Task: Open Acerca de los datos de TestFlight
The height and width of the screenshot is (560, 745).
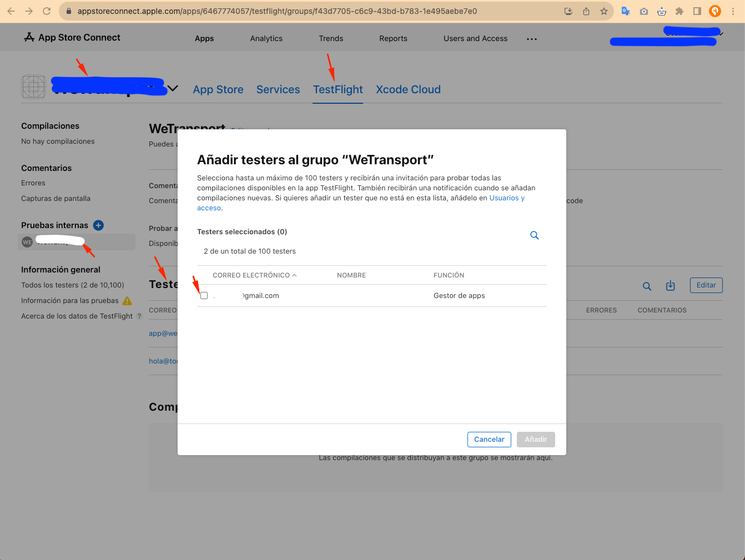Action: (x=77, y=316)
